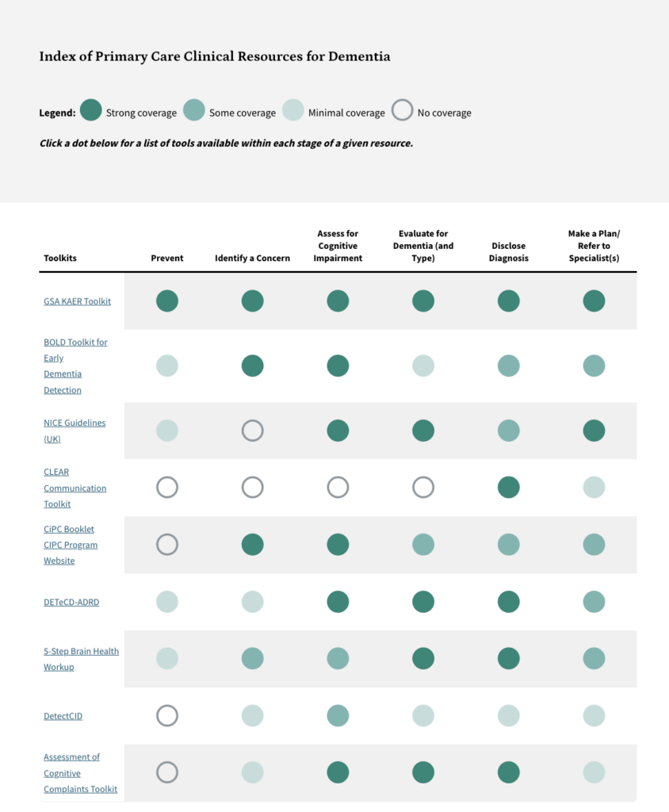Viewport: 669px width, 812px height.
Task: Click DETeCD-ADRD's Assess for Cognitive Impairment dot
Action: click(338, 602)
